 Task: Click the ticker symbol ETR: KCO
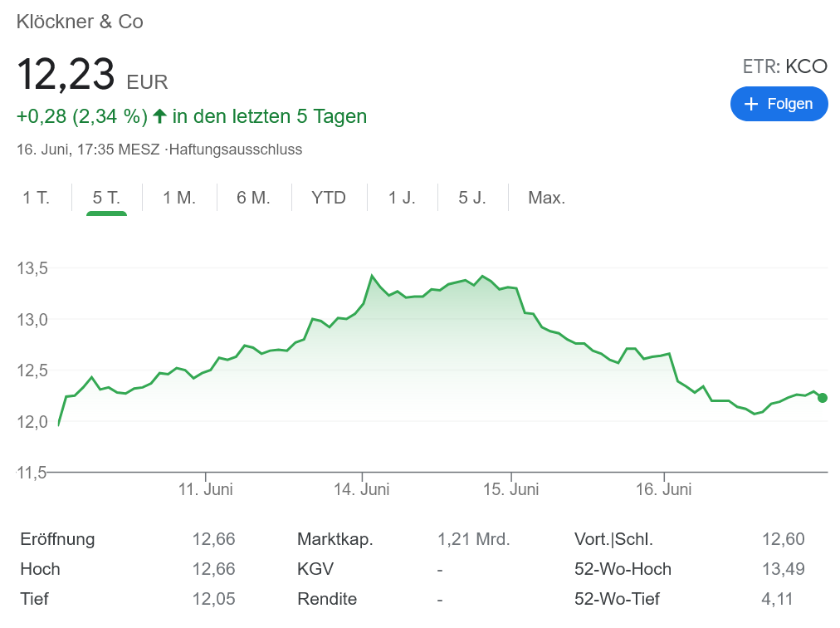[785, 66]
